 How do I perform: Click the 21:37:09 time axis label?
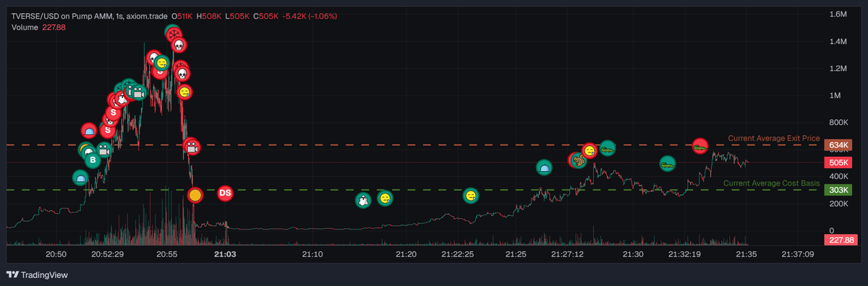[798, 254]
